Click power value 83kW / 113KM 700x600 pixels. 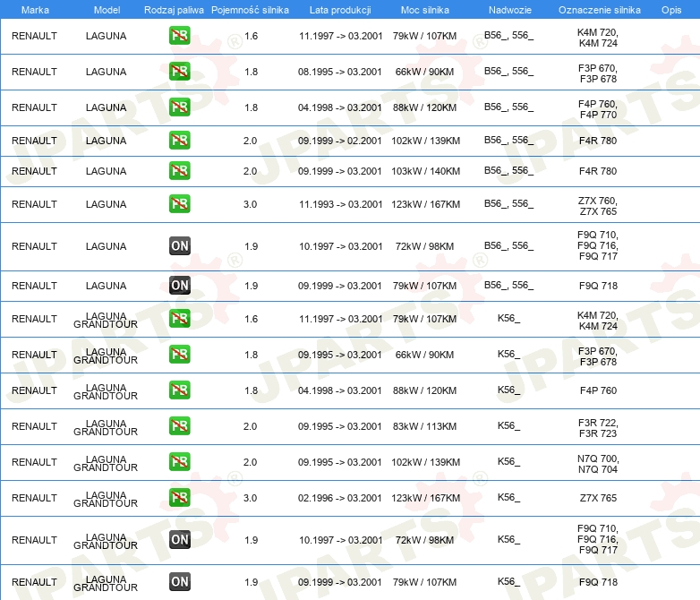click(x=424, y=426)
